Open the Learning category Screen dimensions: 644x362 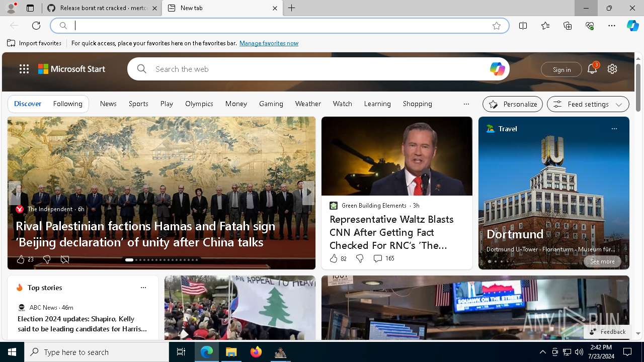point(377,104)
